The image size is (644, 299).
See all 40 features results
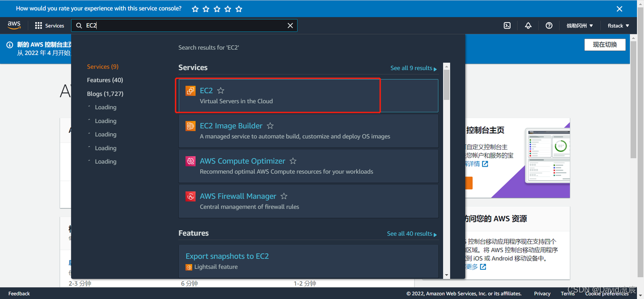(412, 234)
